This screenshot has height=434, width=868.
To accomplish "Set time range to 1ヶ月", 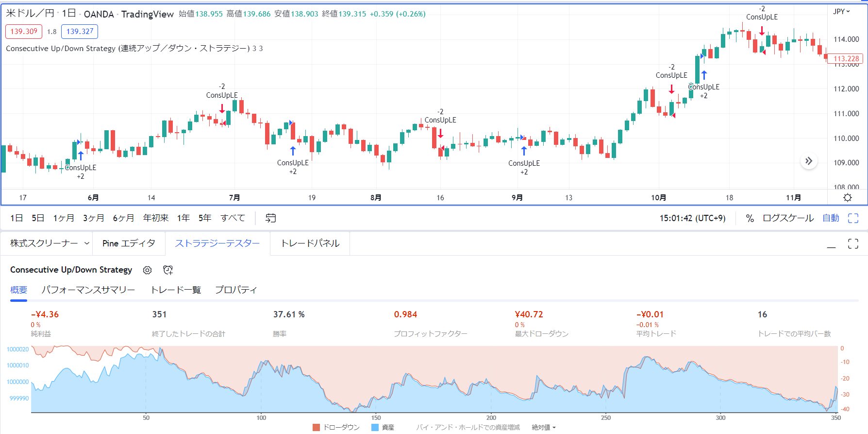I will pyautogui.click(x=64, y=218).
